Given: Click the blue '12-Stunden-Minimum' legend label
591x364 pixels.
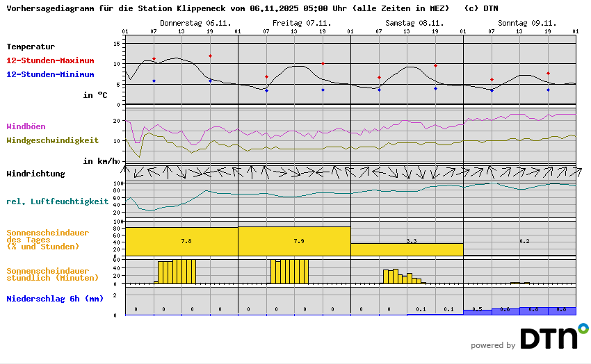Looking at the screenshot, I should [50, 74].
